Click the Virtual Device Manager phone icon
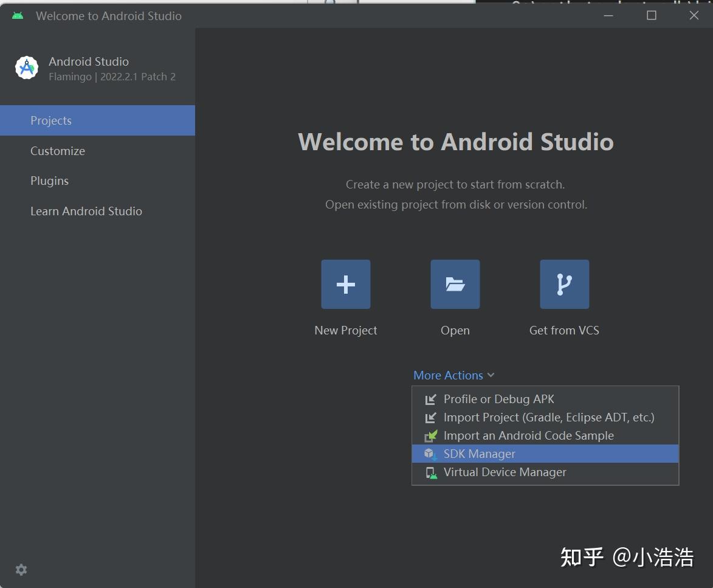Screen dimensions: 713x588 430,472
